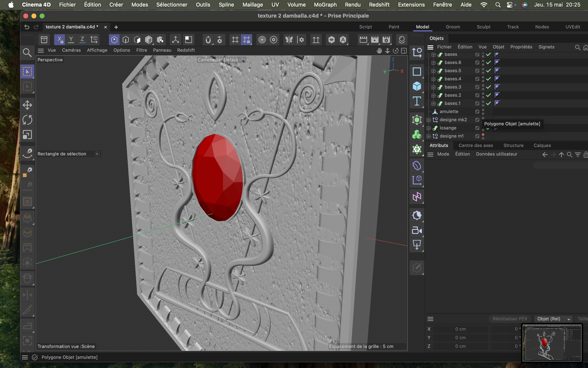Expand the bases.1 tree item

pos(433,103)
